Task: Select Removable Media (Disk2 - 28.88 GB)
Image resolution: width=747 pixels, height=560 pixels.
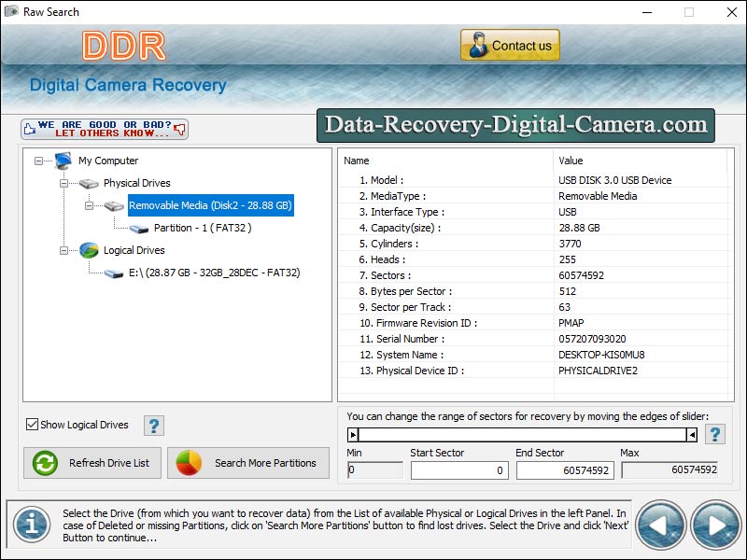Action: click(211, 205)
